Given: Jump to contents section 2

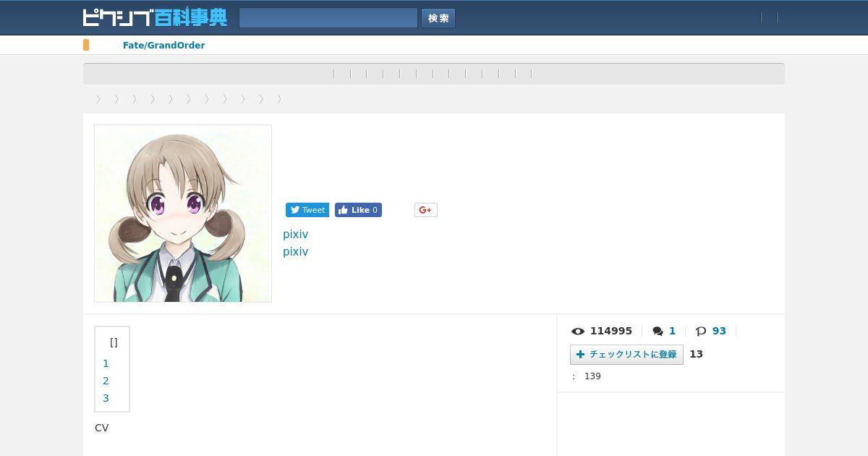Looking at the screenshot, I should (x=106, y=381).
